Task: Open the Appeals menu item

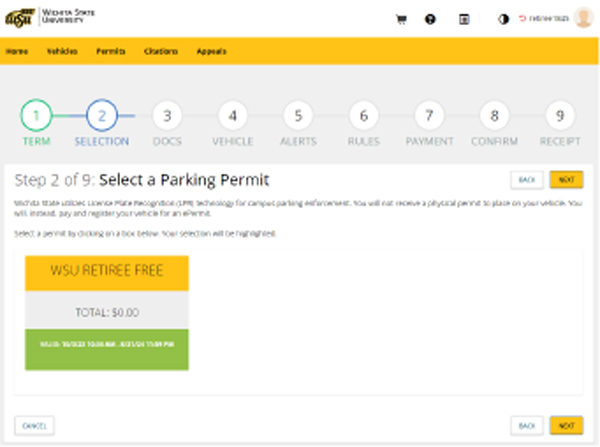Action: 211,51
